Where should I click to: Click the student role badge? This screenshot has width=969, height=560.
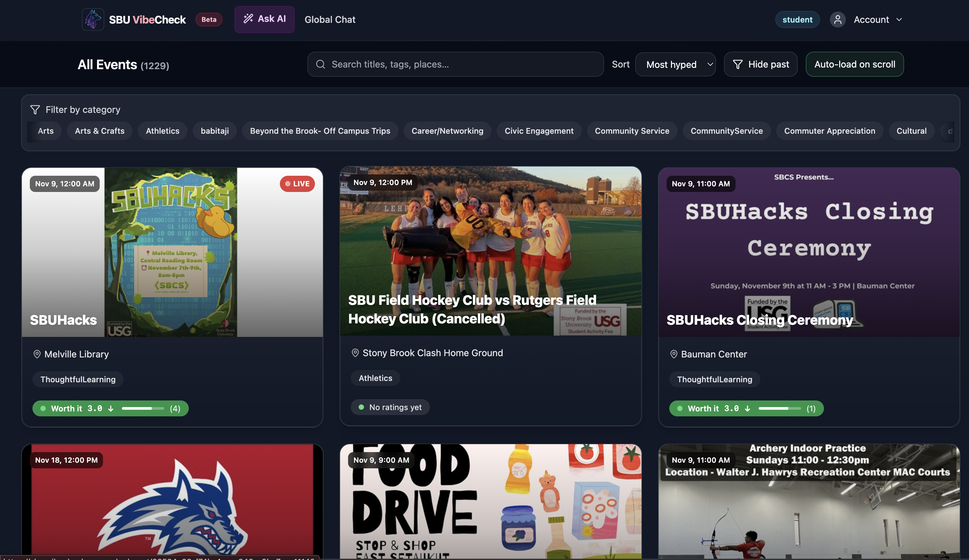point(797,20)
